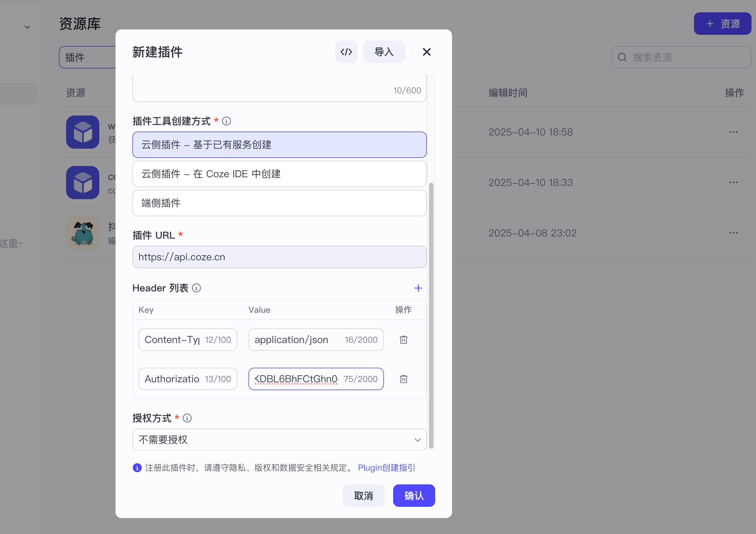Delete the Content-Type header row
Viewport: 756px width, 534px height.
pyautogui.click(x=403, y=340)
